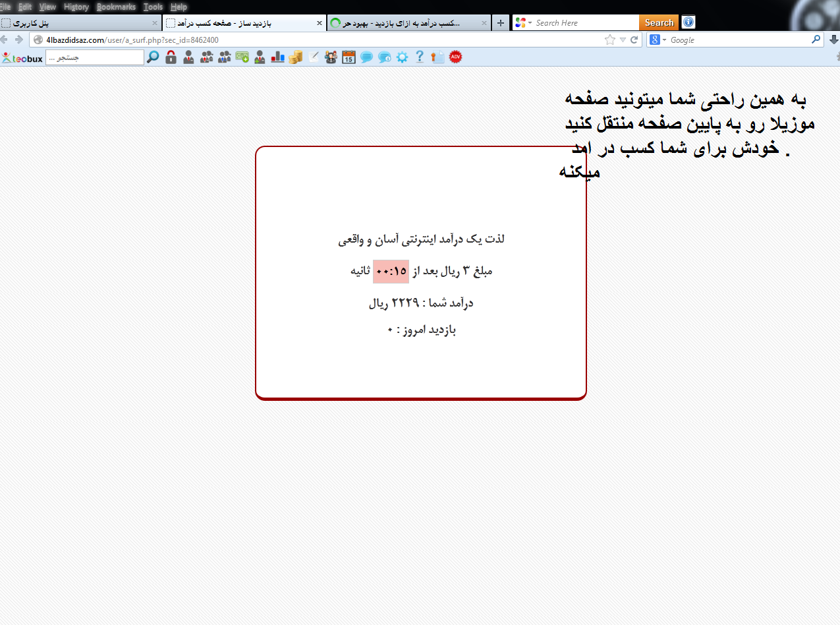The width and height of the screenshot is (840, 625).
Task: Switch to the پنل کاربری tab
Action: pyautogui.click(x=80, y=23)
